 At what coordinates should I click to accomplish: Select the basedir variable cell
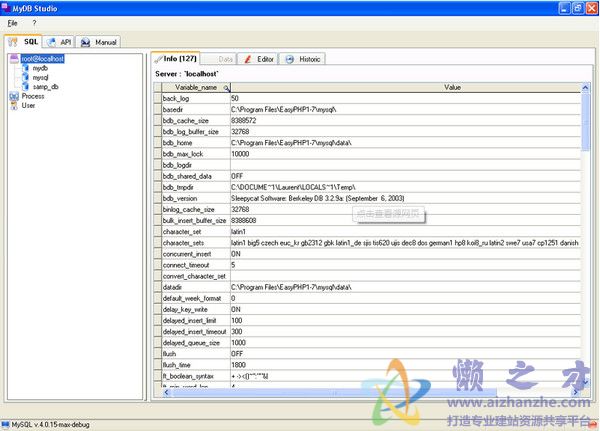196,109
